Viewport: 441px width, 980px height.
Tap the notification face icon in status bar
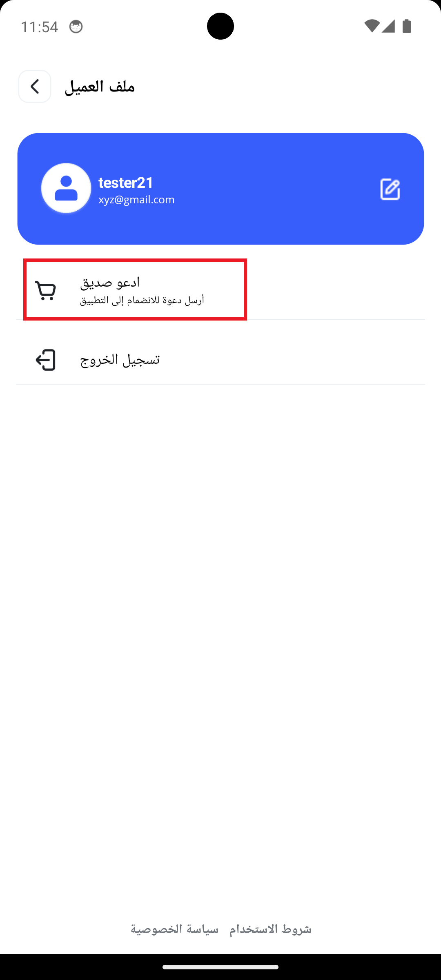[76, 27]
